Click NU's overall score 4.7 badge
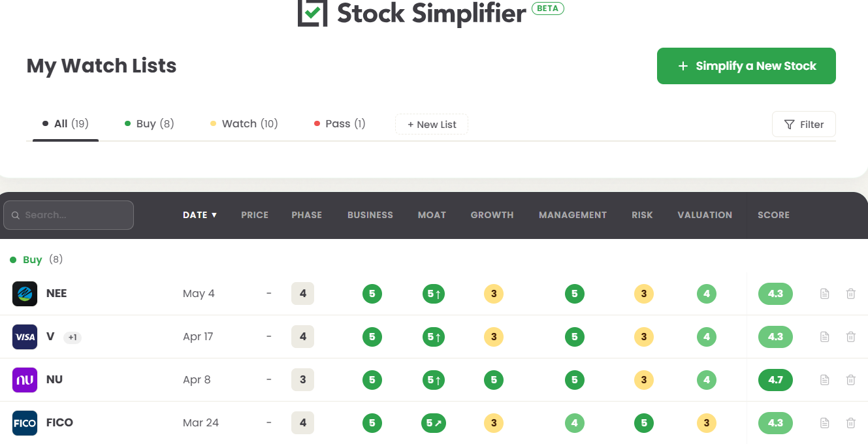 [x=775, y=380]
